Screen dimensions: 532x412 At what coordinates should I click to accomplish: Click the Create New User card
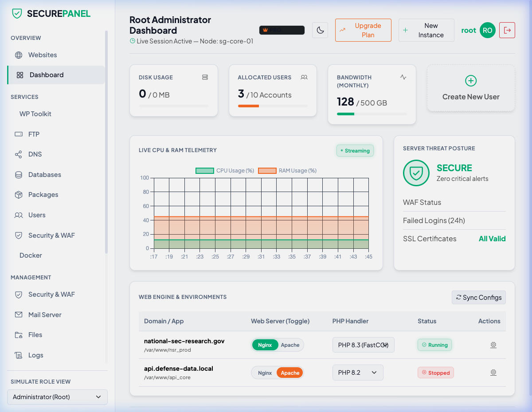(x=471, y=88)
